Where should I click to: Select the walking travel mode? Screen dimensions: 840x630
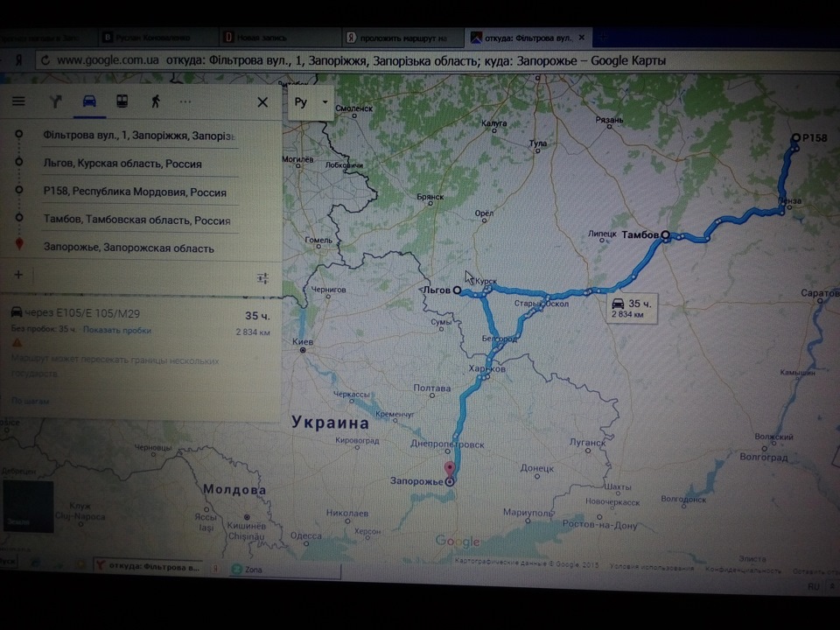[x=156, y=101]
